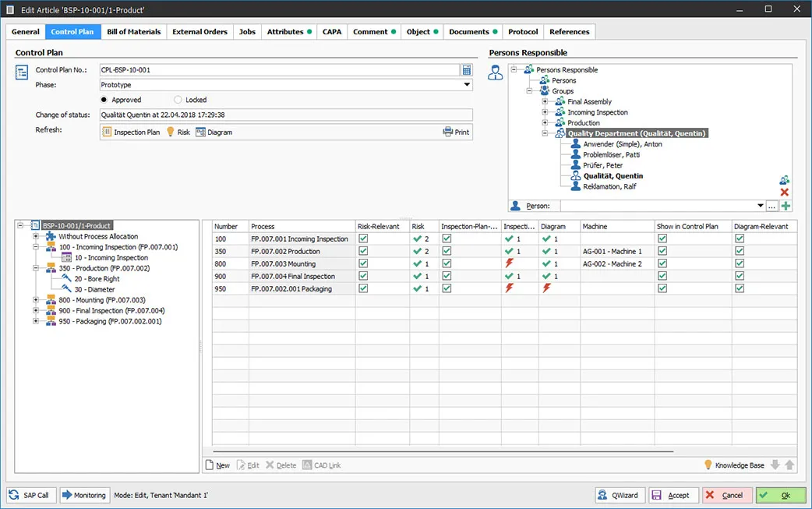Viewport: 812px width, 509px height.
Task: Switch to the Documents tab
Action: [x=473, y=32]
